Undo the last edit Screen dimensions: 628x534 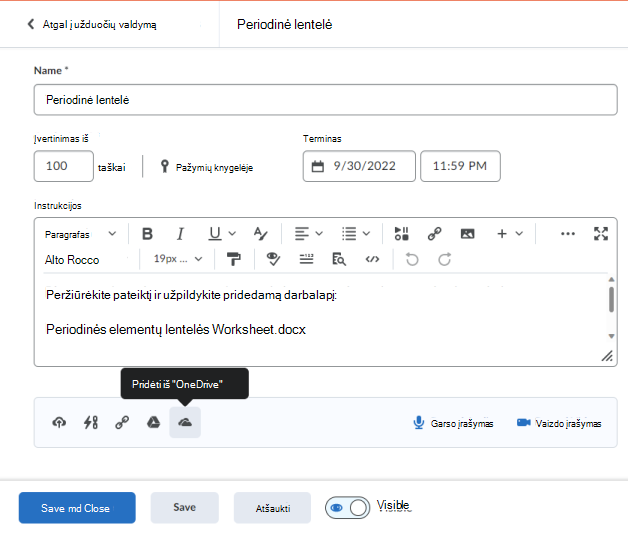pyautogui.click(x=412, y=259)
